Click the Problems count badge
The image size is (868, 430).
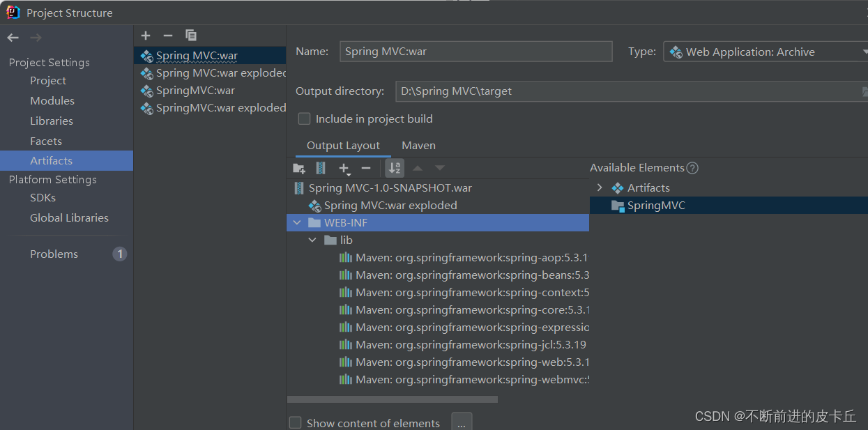point(120,254)
